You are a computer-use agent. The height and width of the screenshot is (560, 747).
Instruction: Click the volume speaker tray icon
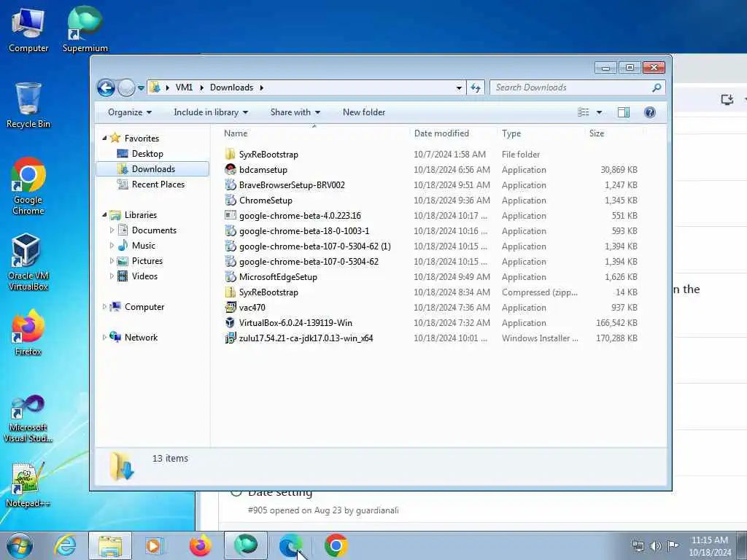[x=656, y=546]
